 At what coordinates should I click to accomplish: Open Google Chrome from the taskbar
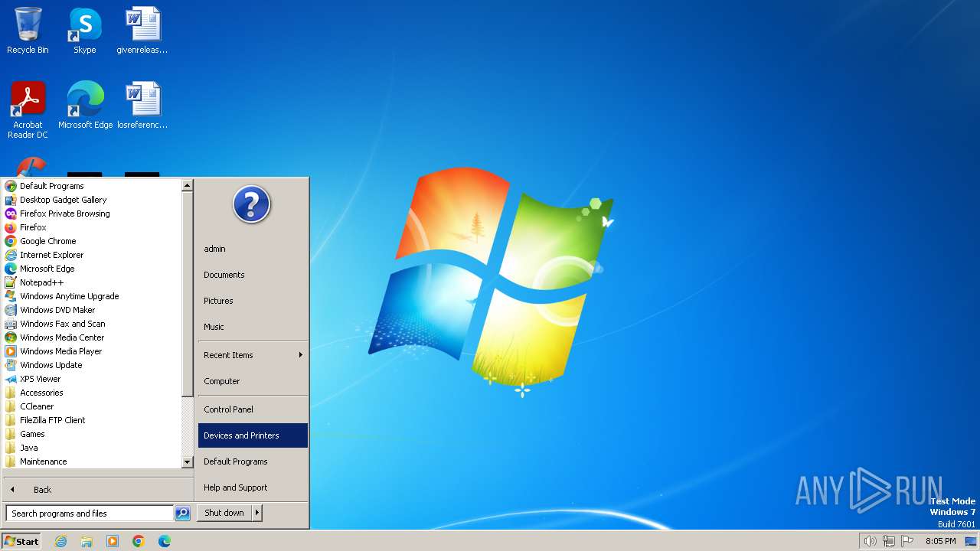pyautogui.click(x=139, y=541)
